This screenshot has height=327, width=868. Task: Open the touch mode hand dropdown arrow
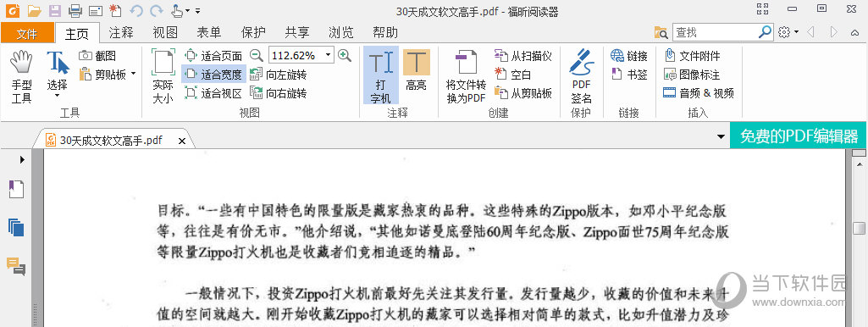[x=188, y=10]
